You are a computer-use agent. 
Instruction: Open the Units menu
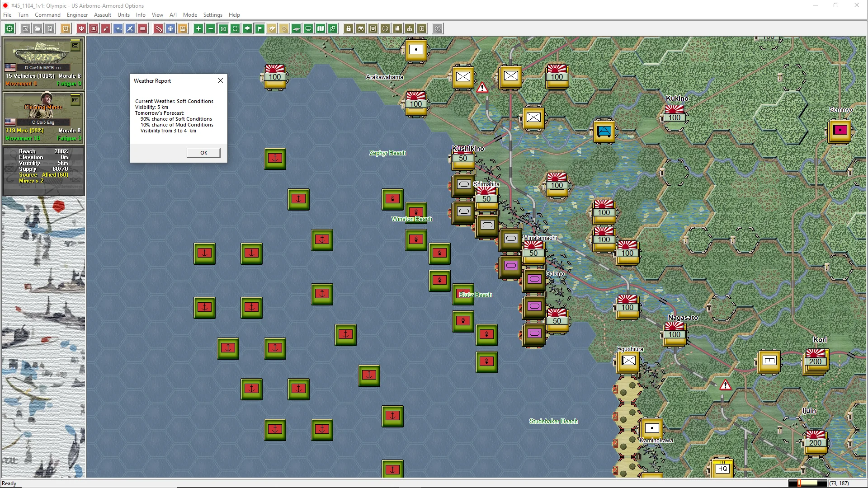pos(123,15)
